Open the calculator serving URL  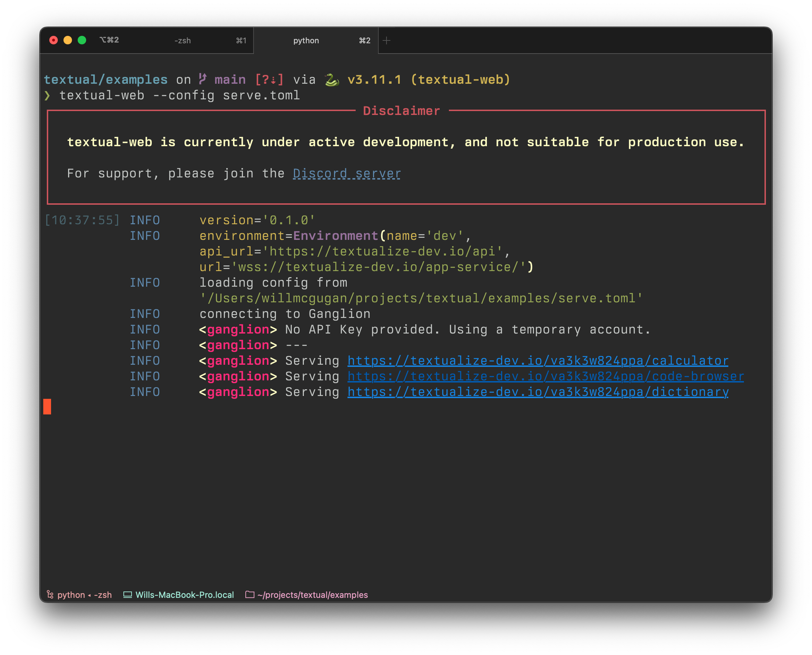(538, 361)
